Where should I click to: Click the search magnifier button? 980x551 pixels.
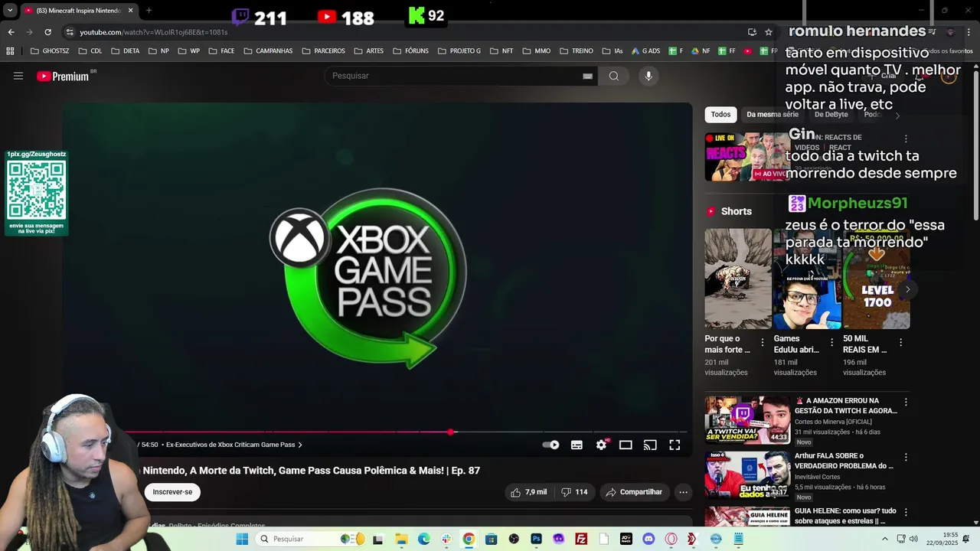(613, 76)
